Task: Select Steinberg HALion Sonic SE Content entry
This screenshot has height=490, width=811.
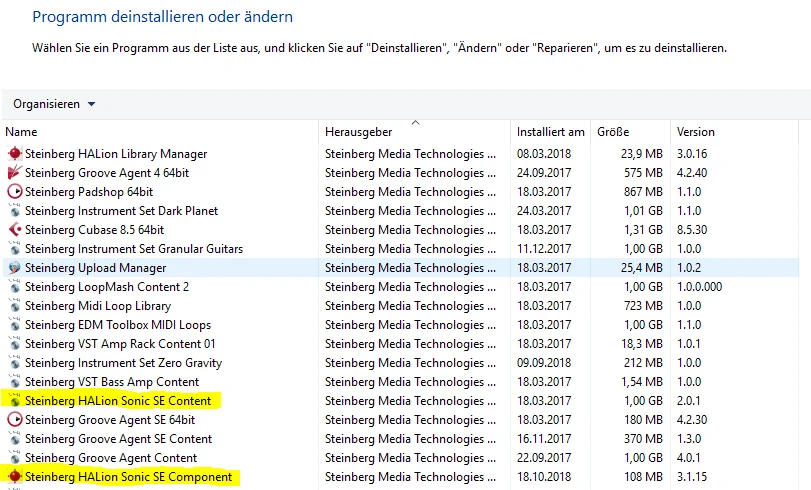Action: click(118, 401)
